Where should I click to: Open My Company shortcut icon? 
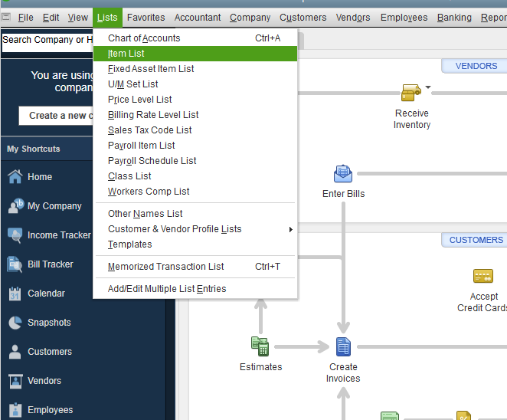[x=15, y=206]
